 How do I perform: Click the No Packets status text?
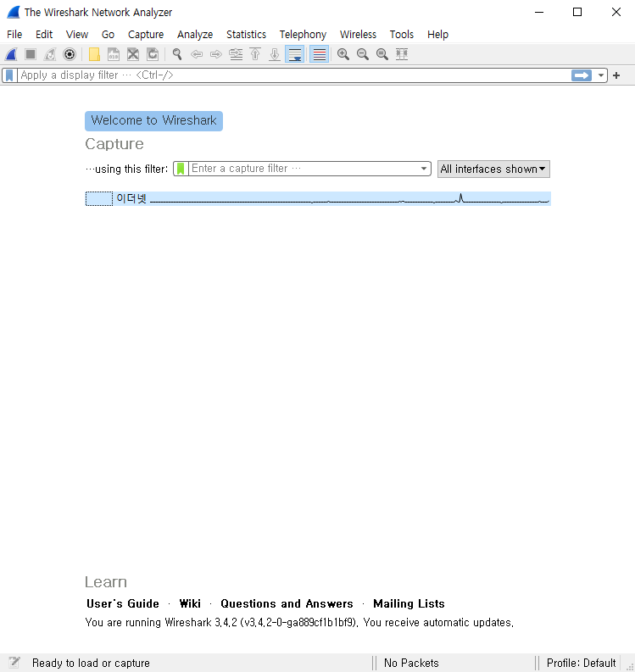(x=411, y=663)
